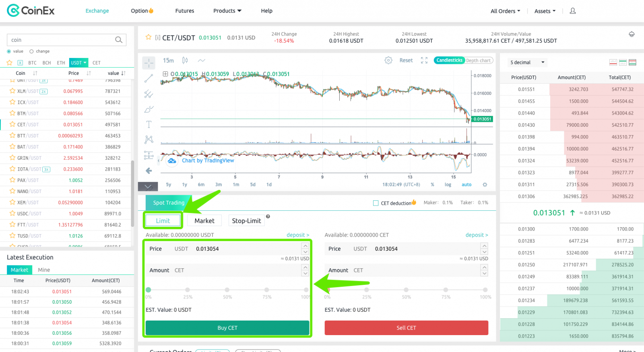Viewport: 644px width, 352px height.
Task: Star the XLM/USDT pair
Action: point(12,91)
